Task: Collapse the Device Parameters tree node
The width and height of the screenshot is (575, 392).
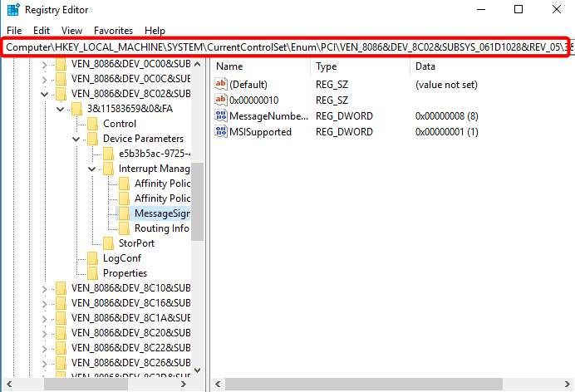Action: click(x=76, y=139)
